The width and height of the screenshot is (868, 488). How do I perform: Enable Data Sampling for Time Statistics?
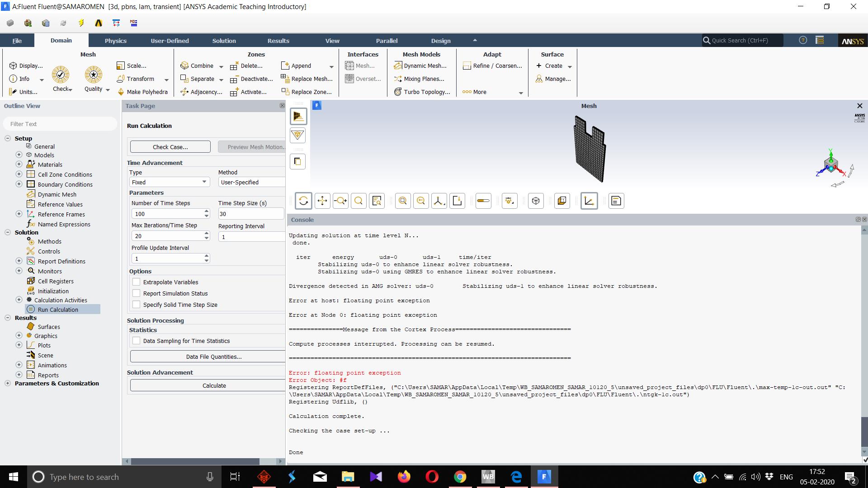click(x=136, y=341)
